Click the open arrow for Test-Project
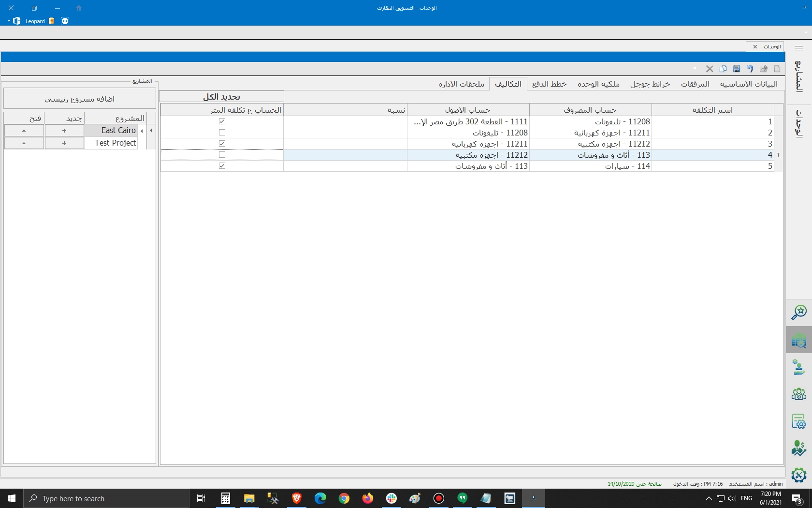812x508 pixels. click(24, 143)
